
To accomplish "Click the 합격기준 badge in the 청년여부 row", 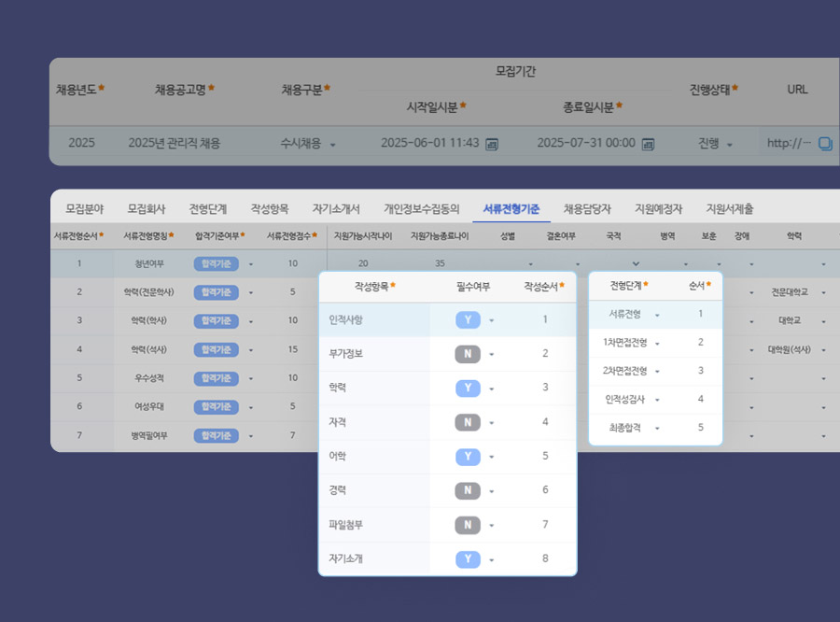I will click(215, 264).
